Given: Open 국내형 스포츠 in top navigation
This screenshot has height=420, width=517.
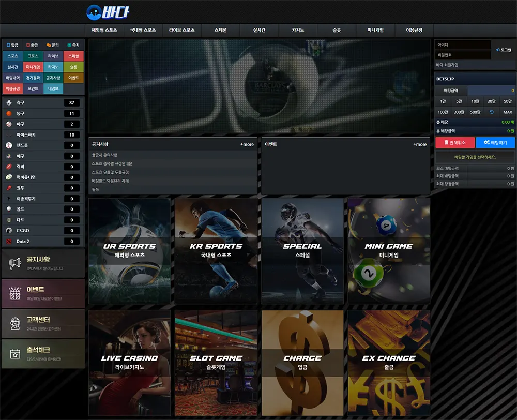Looking at the screenshot, I should click(x=143, y=30).
